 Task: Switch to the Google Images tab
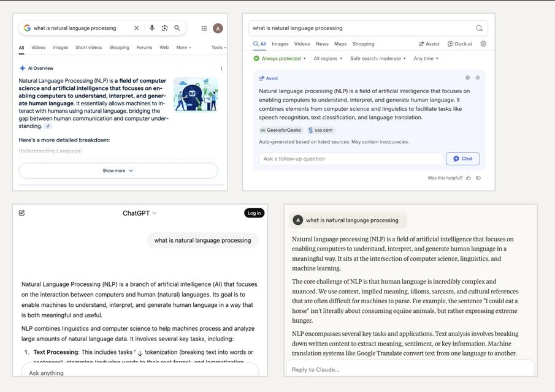click(x=61, y=47)
